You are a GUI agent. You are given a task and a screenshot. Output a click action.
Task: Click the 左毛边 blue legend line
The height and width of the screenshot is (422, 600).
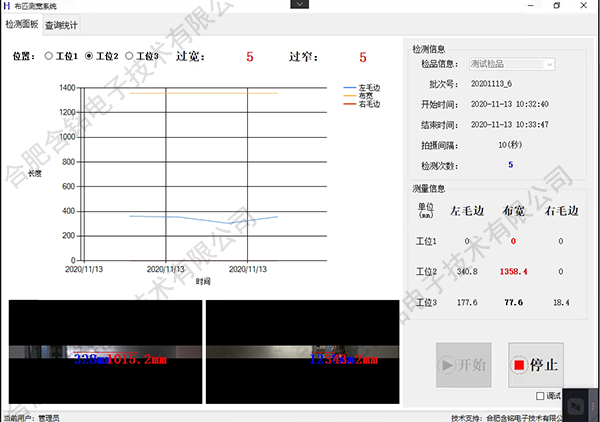click(x=350, y=88)
